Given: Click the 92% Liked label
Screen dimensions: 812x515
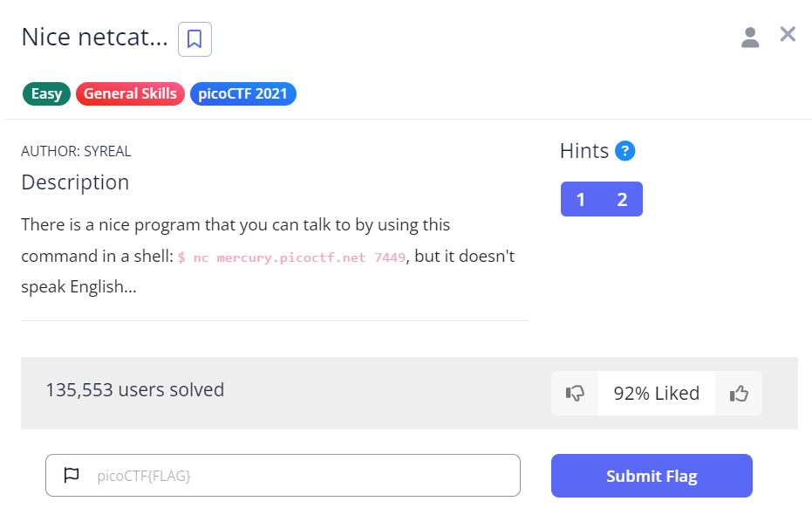Looking at the screenshot, I should tap(657, 394).
